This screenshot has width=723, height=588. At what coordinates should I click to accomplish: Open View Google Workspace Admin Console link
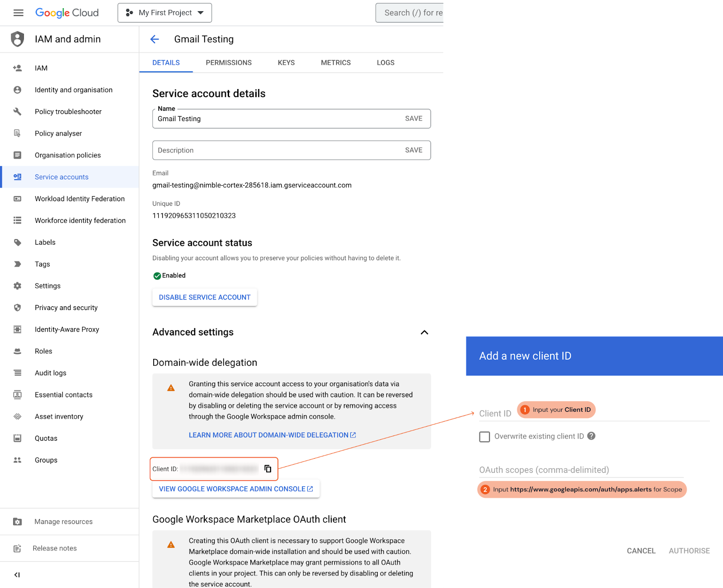(x=235, y=489)
